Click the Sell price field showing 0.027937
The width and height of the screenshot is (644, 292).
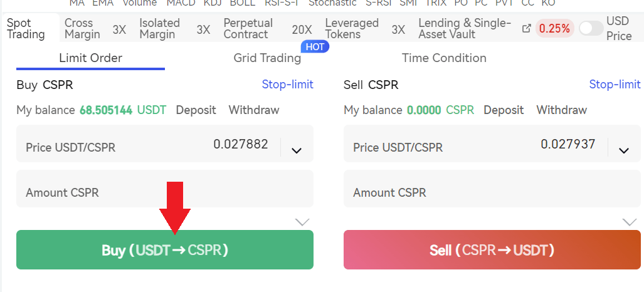[x=477, y=147]
